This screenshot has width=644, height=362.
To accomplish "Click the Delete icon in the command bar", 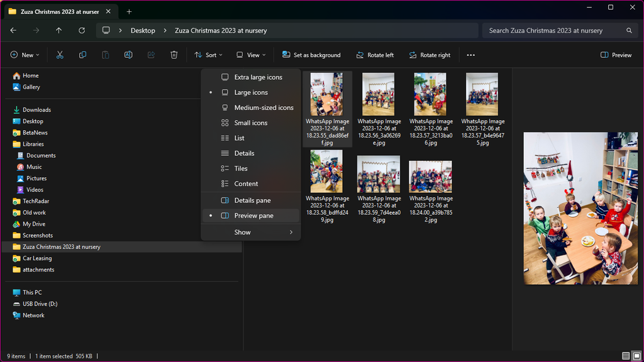I will click(x=174, y=55).
